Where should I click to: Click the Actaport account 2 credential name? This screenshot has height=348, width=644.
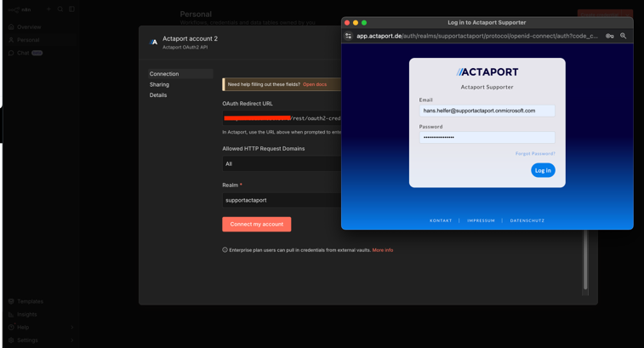[x=190, y=38]
